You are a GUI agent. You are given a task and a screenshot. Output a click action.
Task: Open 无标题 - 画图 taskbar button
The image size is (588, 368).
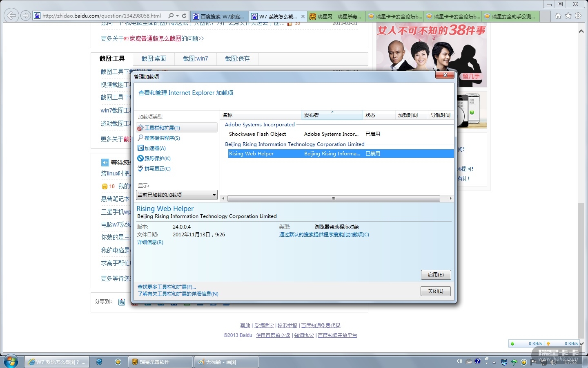[x=227, y=362]
